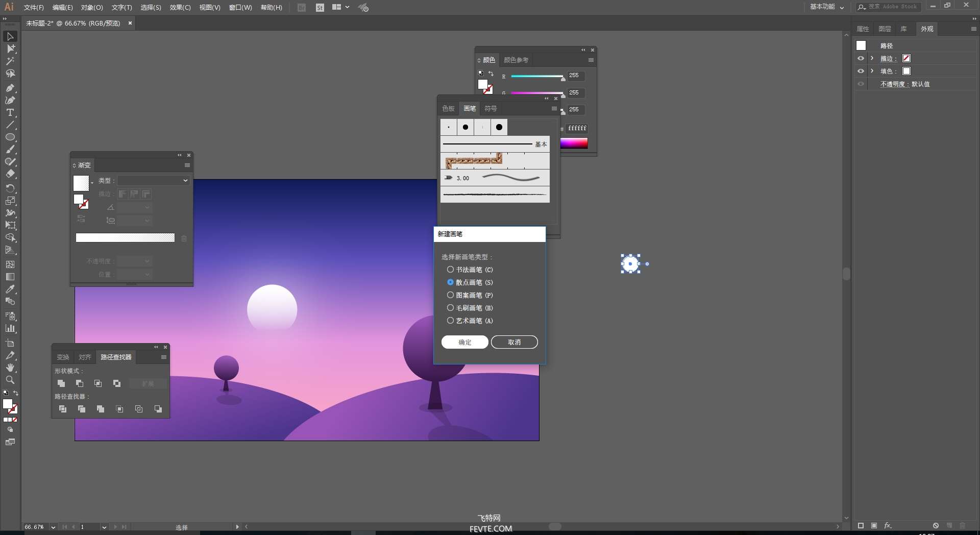Select the Column Graph tool
This screenshot has width=980, height=535.
tap(10, 328)
